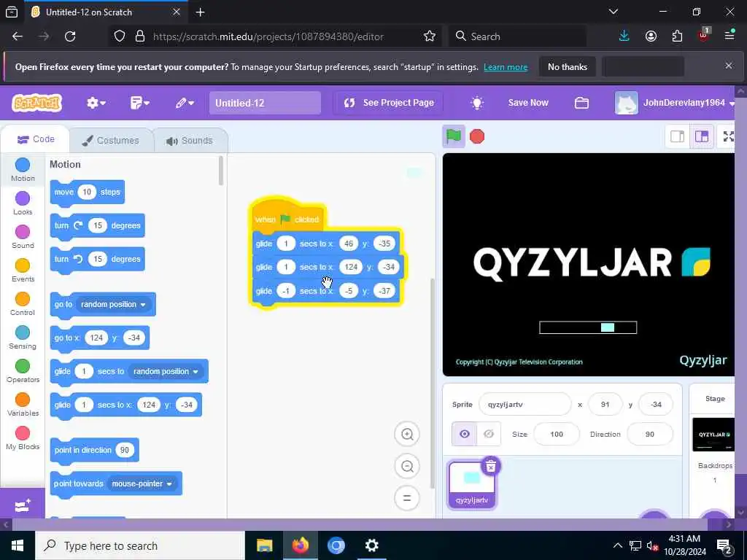The height and width of the screenshot is (560, 747).
Task: Click the move 10 steps block
Action: tap(88, 192)
